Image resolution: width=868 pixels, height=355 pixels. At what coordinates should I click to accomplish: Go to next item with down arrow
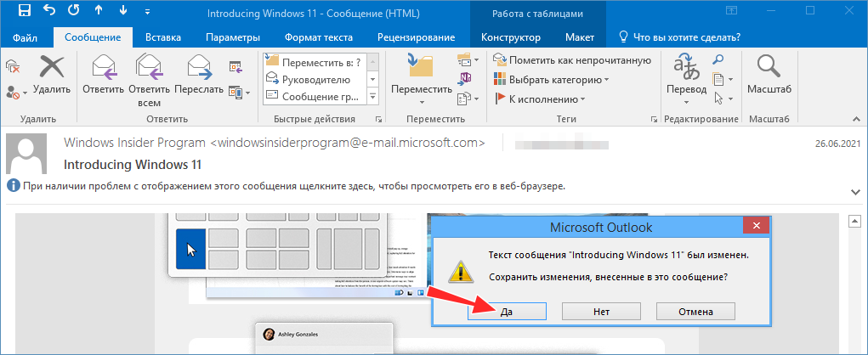click(122, 11)
